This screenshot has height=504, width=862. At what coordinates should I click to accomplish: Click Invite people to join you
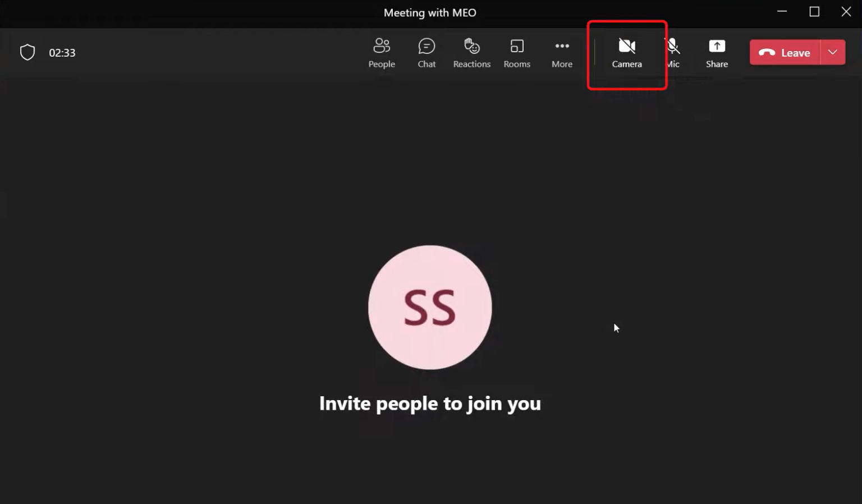[x=430, y=403]
